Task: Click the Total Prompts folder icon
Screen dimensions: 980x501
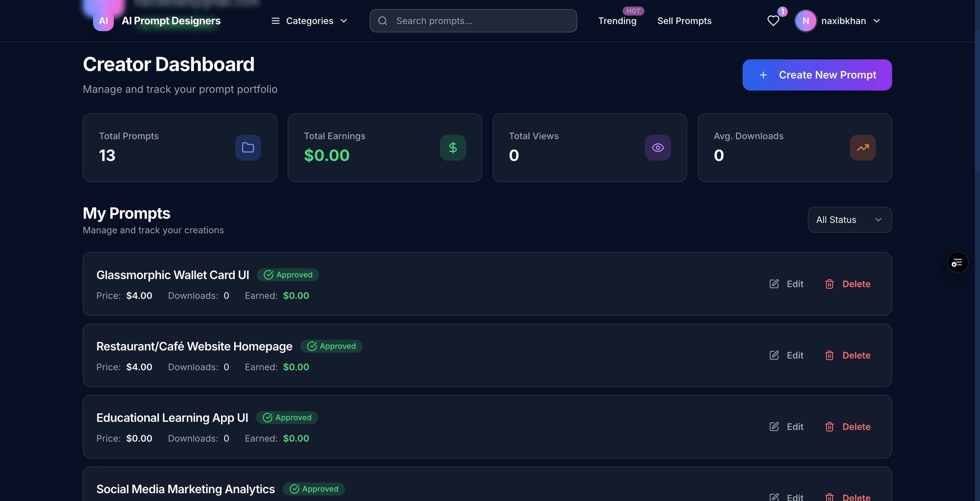Action: click(248, 147)
